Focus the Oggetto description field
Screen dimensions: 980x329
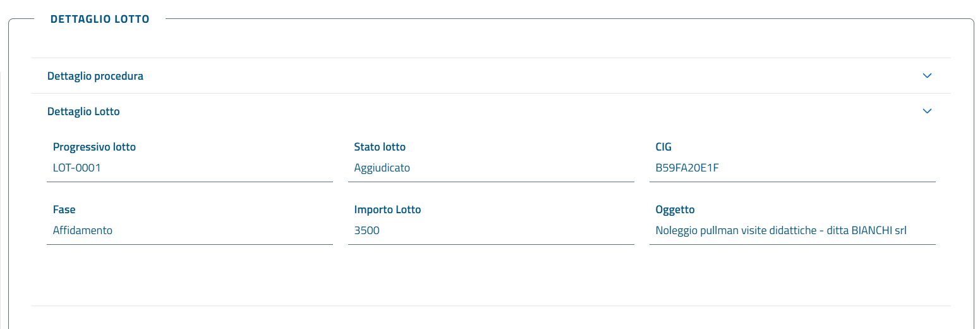coord(792,231)
